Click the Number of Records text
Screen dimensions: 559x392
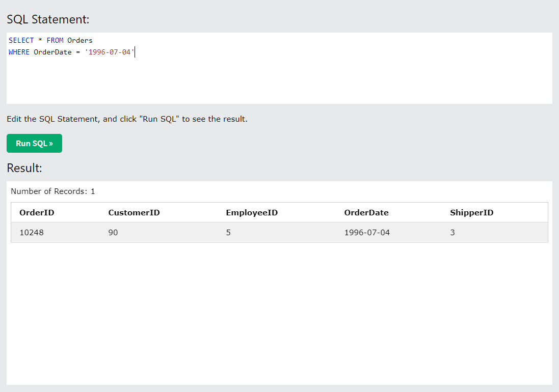[53, 191]
